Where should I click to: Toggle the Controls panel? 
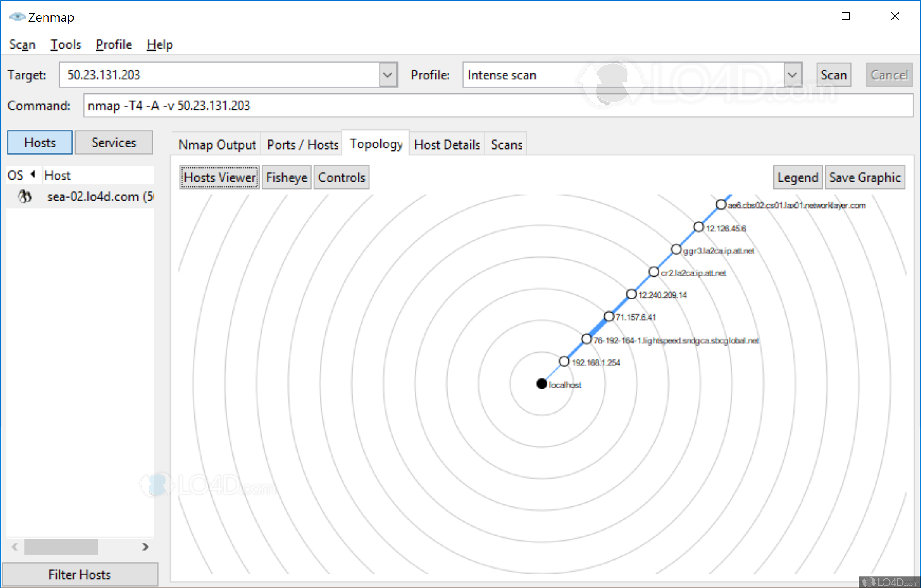(342, 177)
